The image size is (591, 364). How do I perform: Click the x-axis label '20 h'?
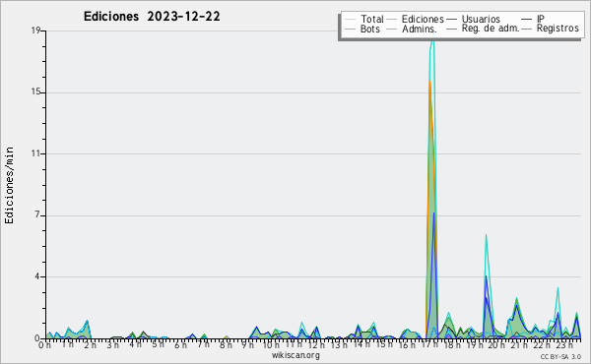[496, 344]
